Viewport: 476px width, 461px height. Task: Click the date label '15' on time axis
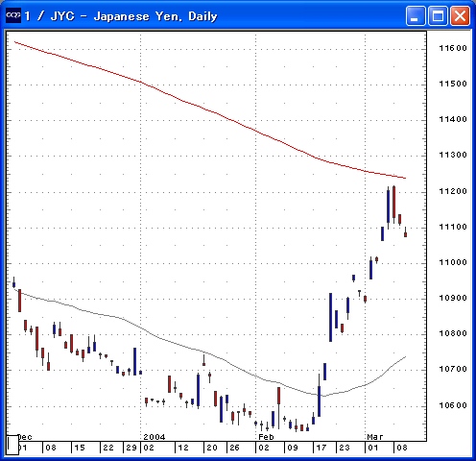(80, 448)
